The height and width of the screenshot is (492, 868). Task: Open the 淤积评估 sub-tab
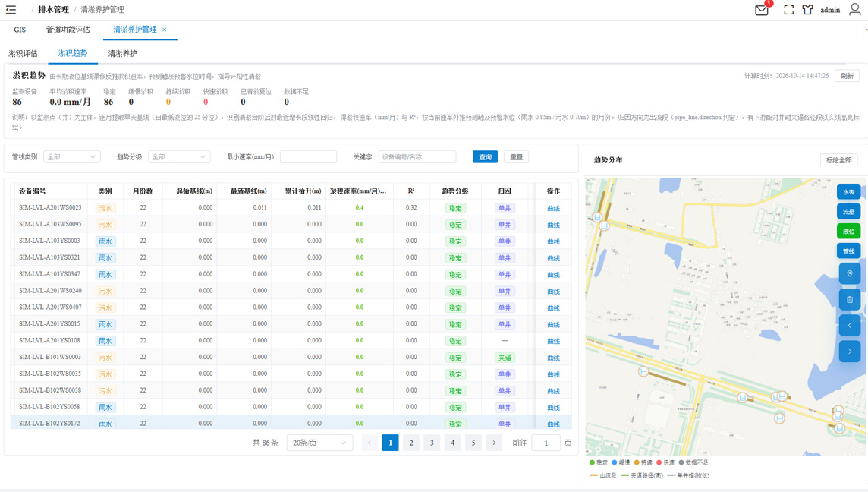point(23,53)
